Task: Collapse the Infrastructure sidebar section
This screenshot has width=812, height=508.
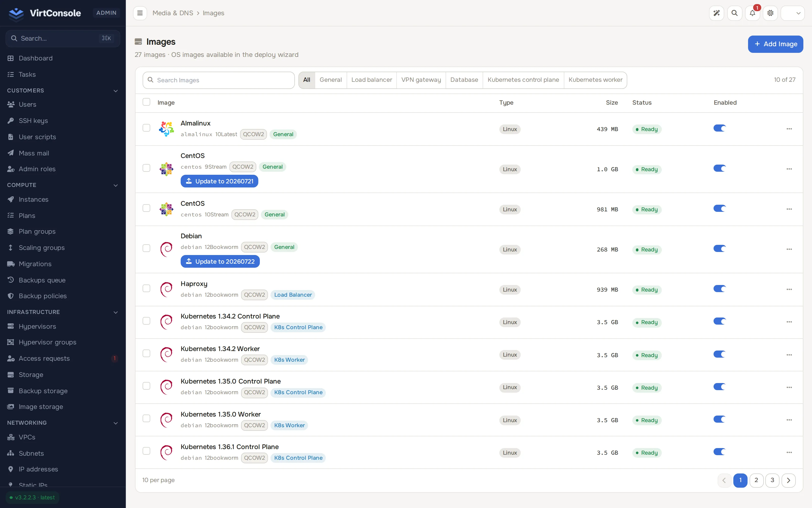Action: (x=115, y=312)
